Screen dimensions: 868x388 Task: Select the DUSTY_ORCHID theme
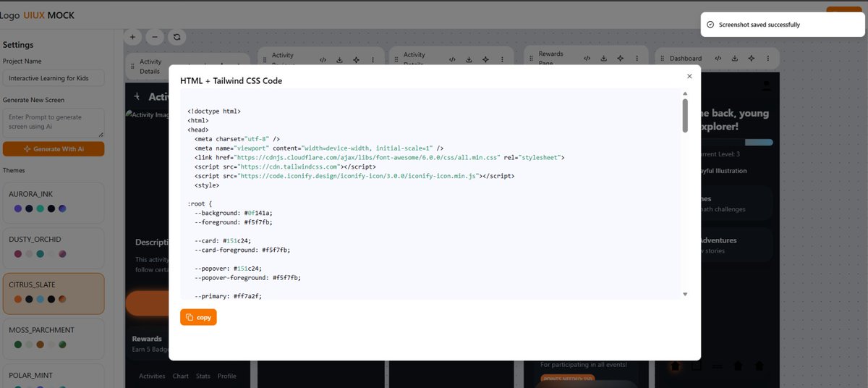pyautogui.click(x=54, y=247)
